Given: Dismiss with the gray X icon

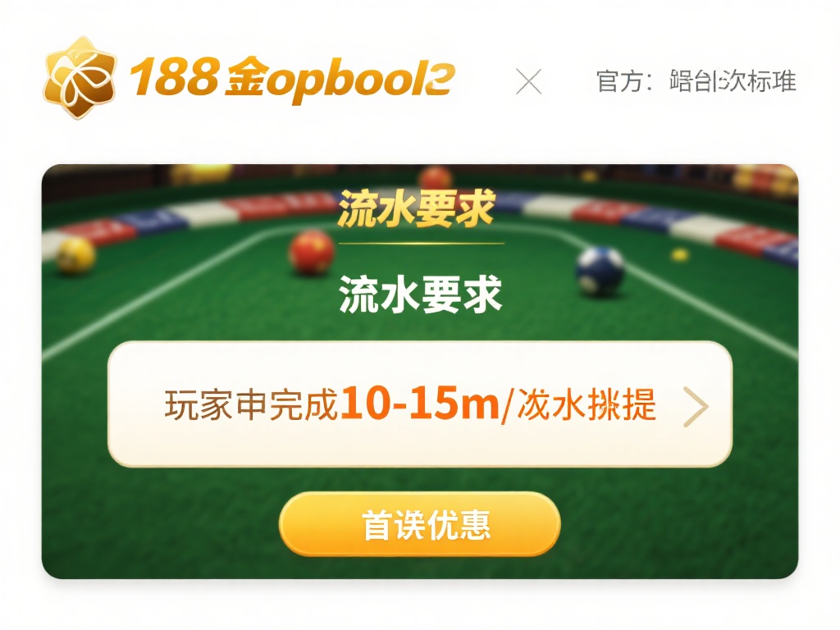Looking at the screenshot, I should pos(529,81).
